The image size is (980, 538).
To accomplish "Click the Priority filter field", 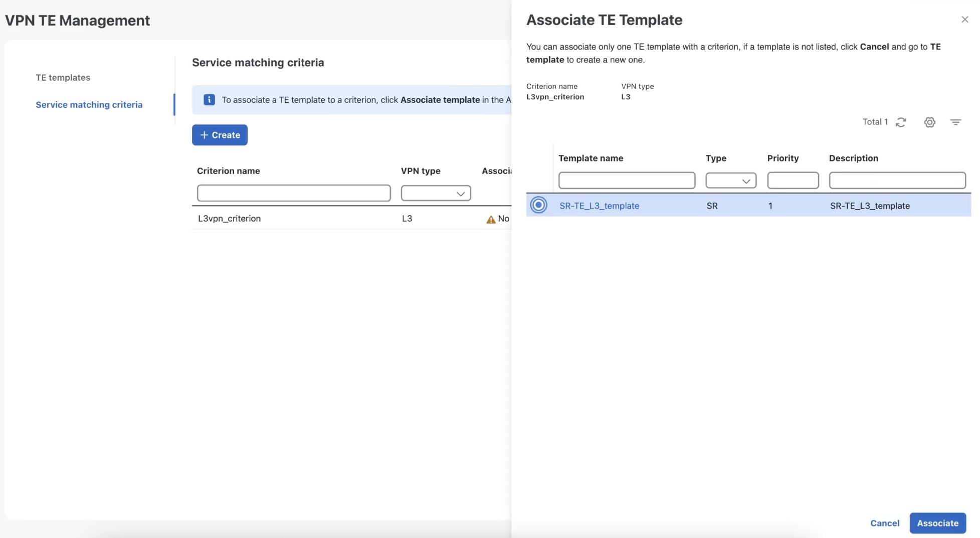I will [x=793, y=181].
